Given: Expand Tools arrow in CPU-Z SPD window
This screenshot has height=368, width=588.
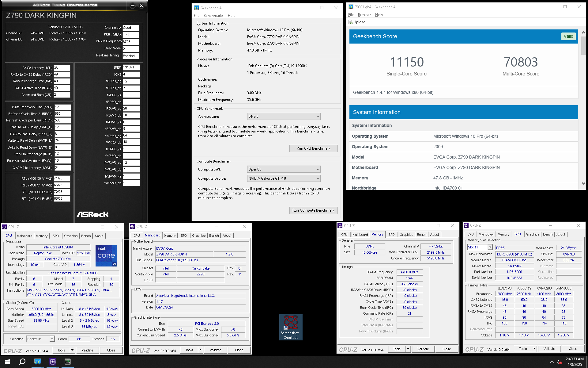Looking at the screenshot, I should 534,349.
